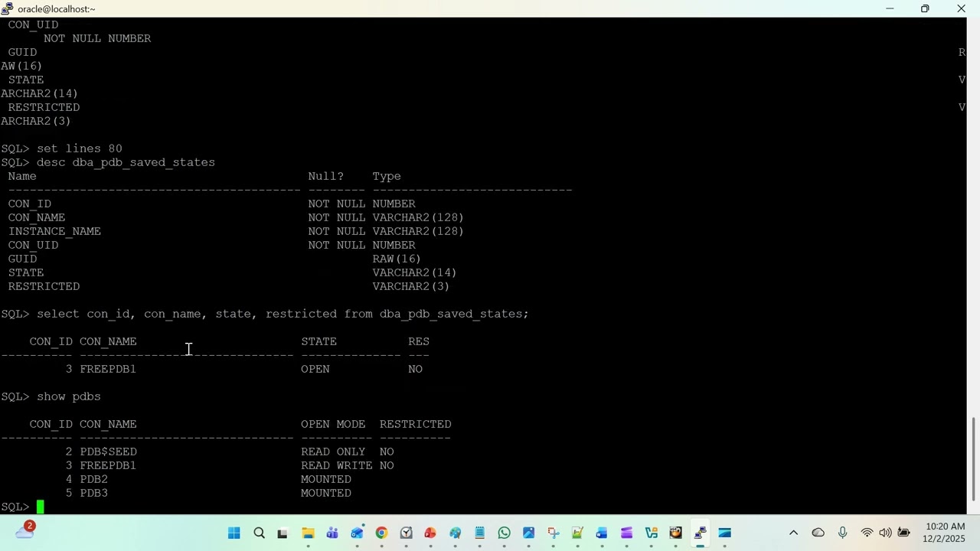Minimize the oracle@localhost PuTTY window
The image size is (980, 551).
coord(890,8)
